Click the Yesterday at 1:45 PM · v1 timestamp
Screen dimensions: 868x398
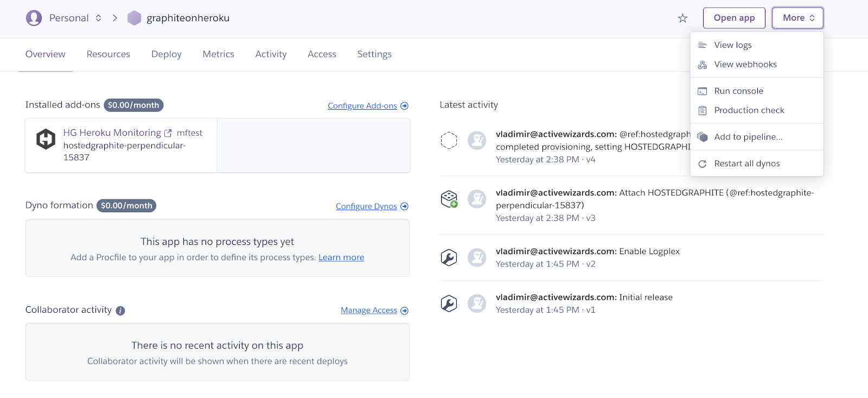(546, 310)
